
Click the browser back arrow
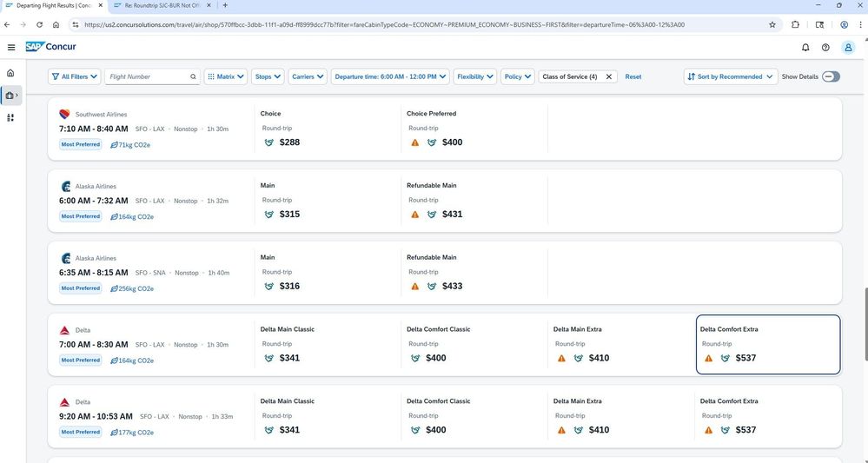point(7,25)
